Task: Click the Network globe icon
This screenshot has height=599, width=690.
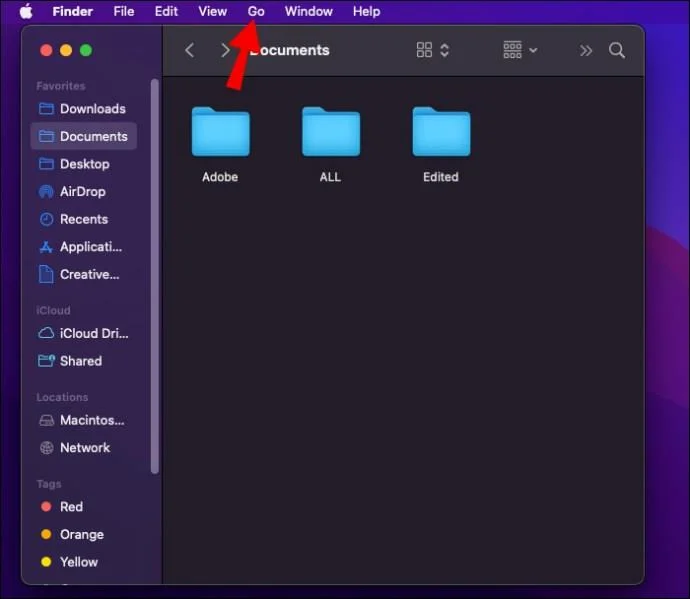Action: tap(47, 448)
